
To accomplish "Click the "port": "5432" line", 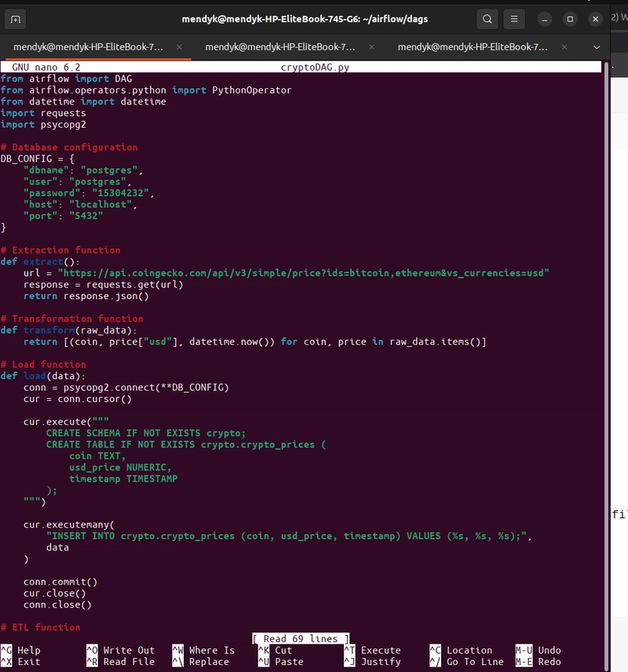I will [64, 216].
